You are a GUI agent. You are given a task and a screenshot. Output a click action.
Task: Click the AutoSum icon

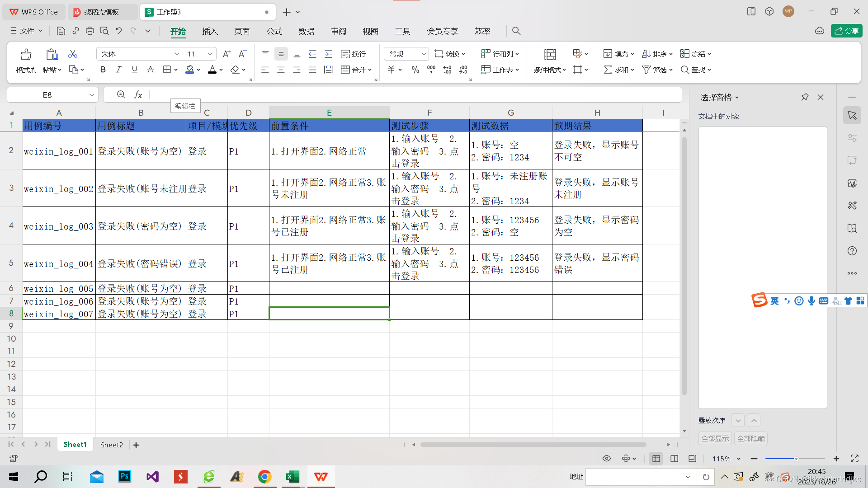pyautogui.click(x=608, y=70)
